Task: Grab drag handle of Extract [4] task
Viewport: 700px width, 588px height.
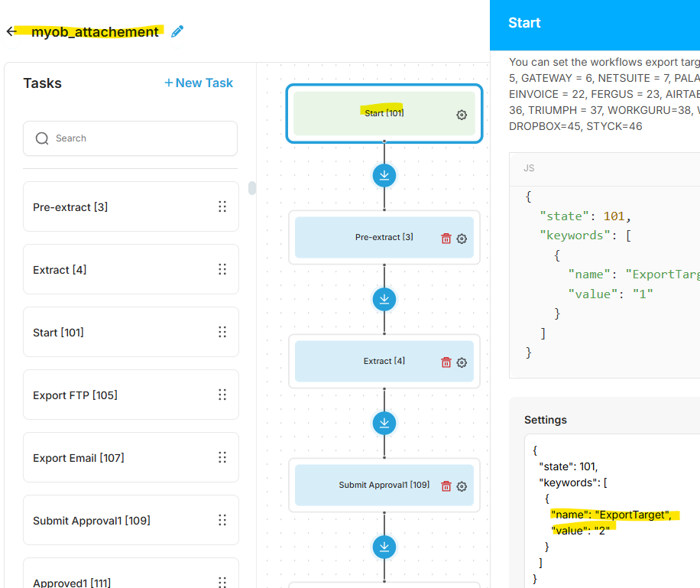Action: (222, 269)
